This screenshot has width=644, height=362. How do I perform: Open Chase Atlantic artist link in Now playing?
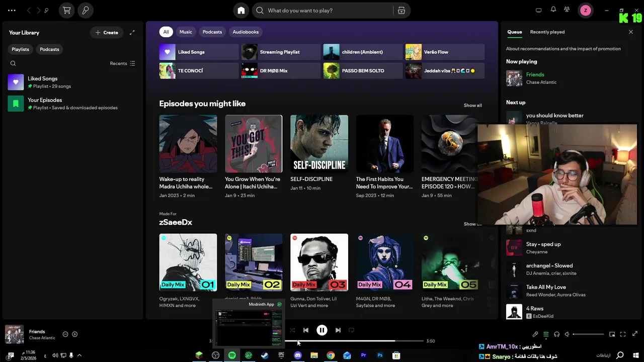pos(541,82)
